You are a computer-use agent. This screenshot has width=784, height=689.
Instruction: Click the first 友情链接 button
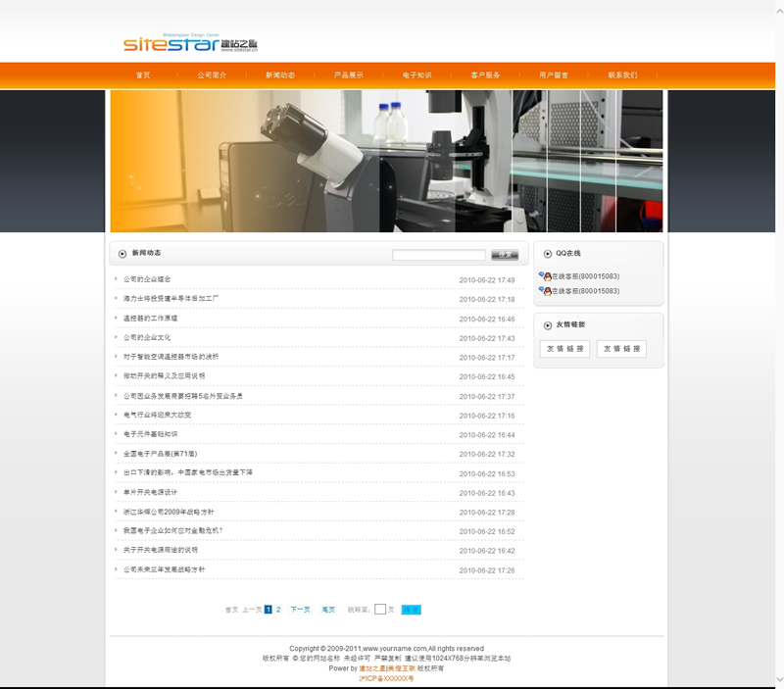click(564, 349)
